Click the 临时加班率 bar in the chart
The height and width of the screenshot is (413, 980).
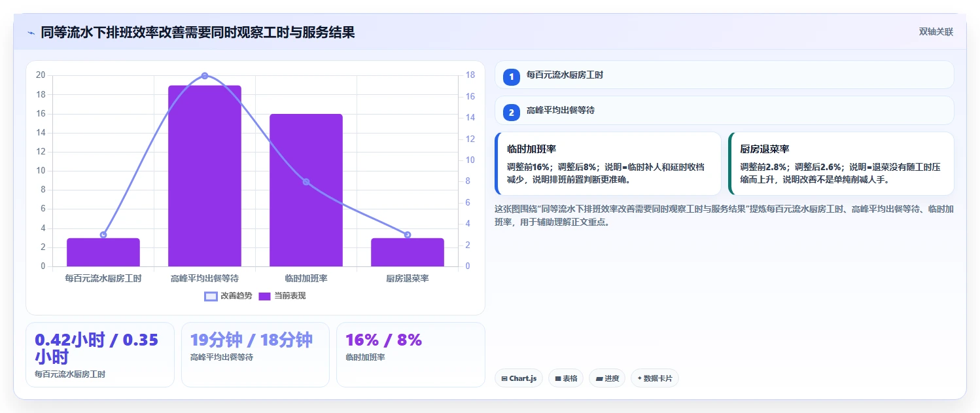[306, 190]
